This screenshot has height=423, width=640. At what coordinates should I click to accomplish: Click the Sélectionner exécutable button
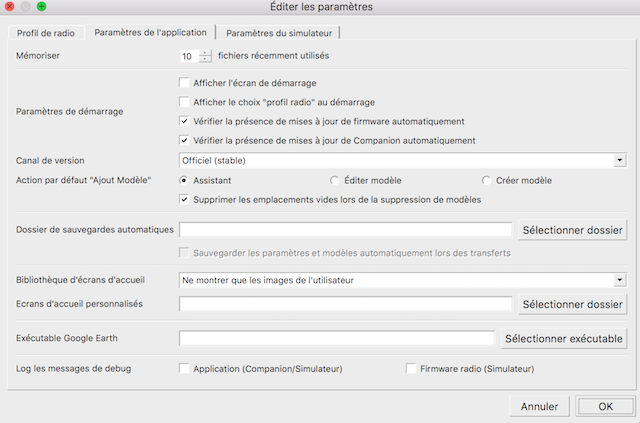[564, 338]
